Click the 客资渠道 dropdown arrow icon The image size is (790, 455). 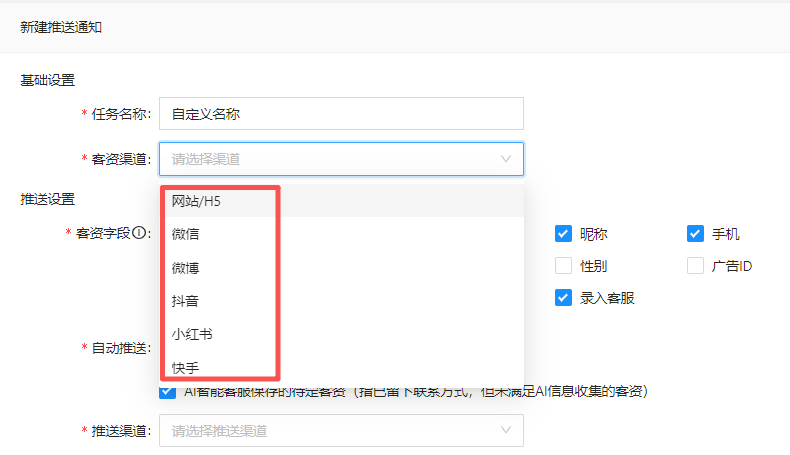click(x=505, y=159)
